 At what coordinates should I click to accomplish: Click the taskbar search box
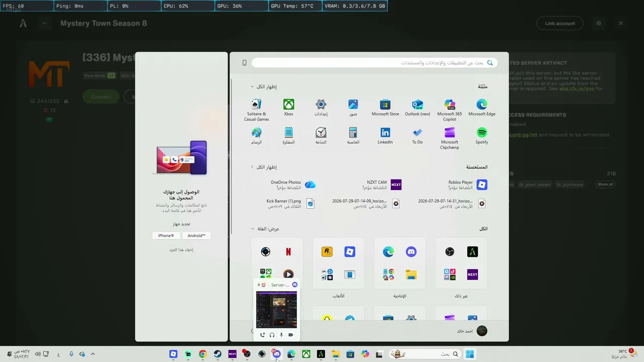click(425, 354)
